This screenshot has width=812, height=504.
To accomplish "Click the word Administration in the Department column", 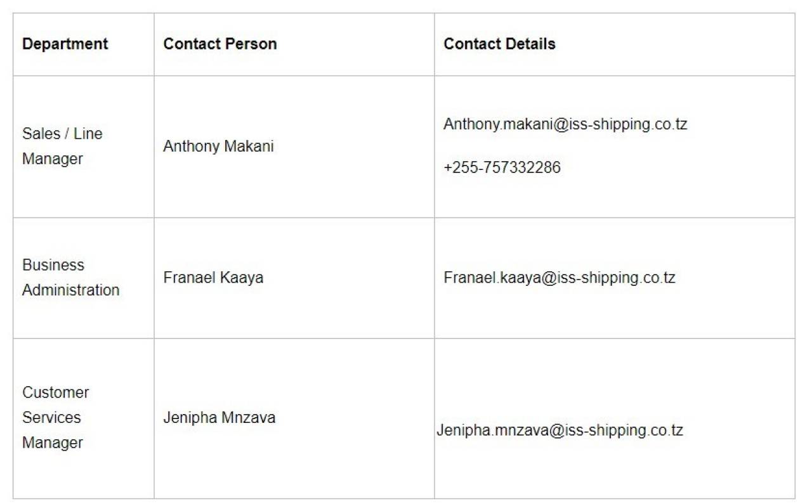I will tap(70, 290).
